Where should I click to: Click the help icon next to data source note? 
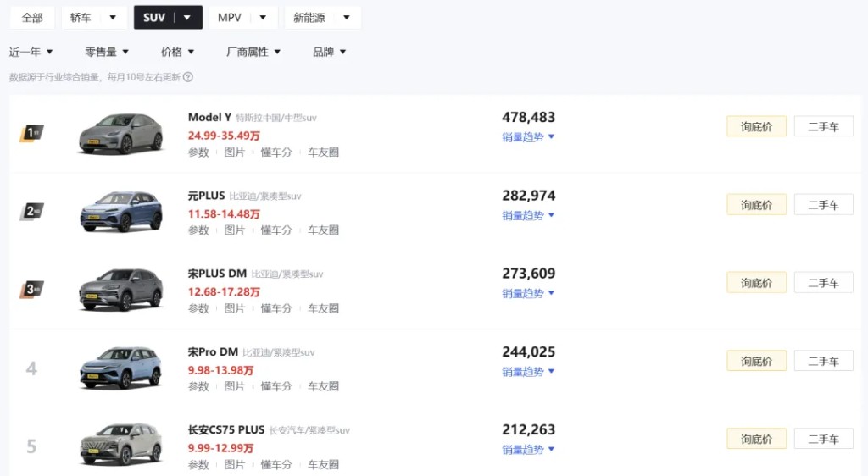click(x=188, y=77)
